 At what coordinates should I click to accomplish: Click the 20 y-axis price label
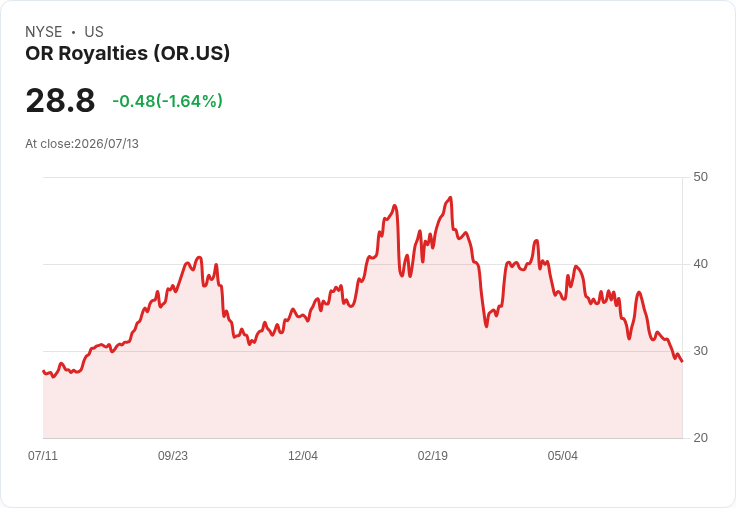[x=700, y=438]
